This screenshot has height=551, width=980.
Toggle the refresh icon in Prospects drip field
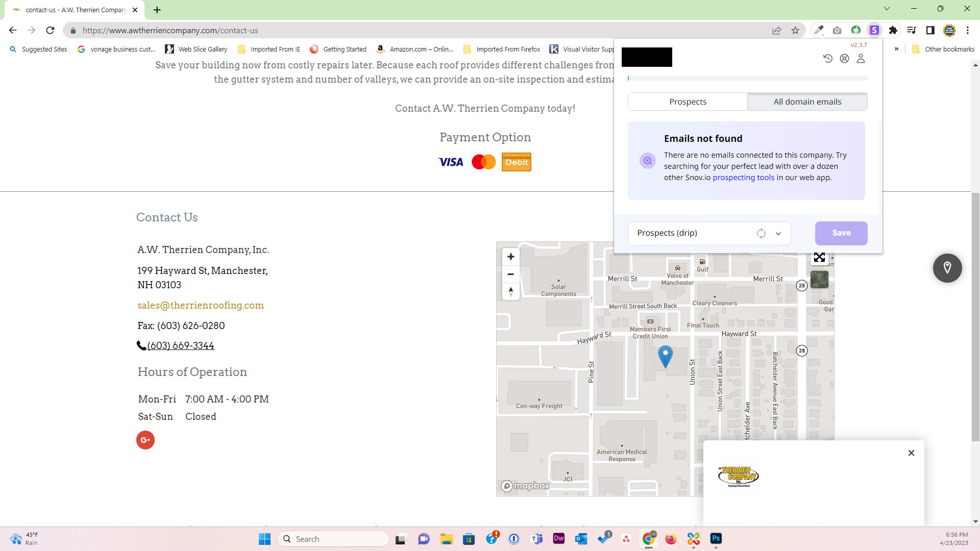coord(761,233)
